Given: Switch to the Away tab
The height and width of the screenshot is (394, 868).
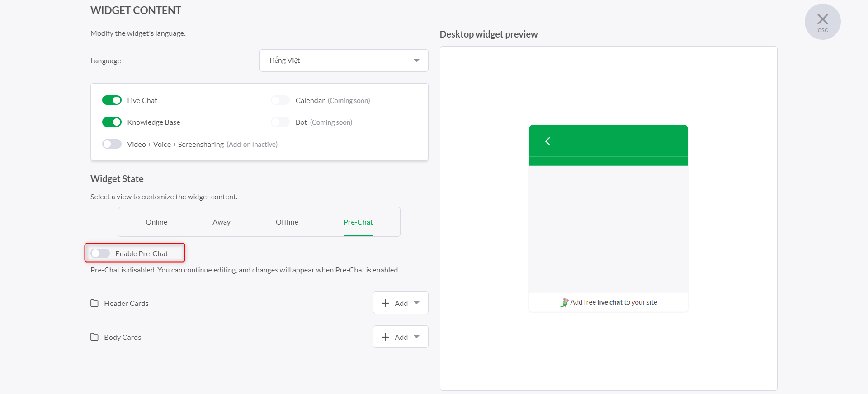Looking at the screenshot, I should click(x=222, y=222).
